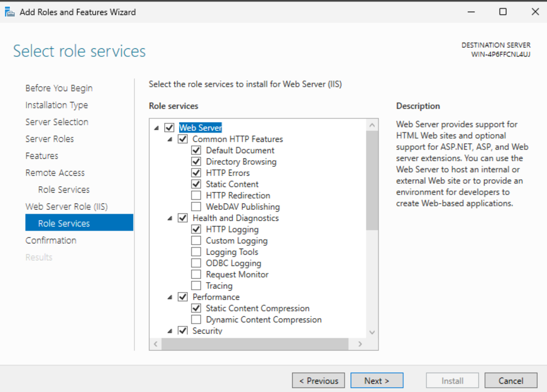
Task: Collapse the Health and Diagnostics node
Action: click(x=170, y=218)
